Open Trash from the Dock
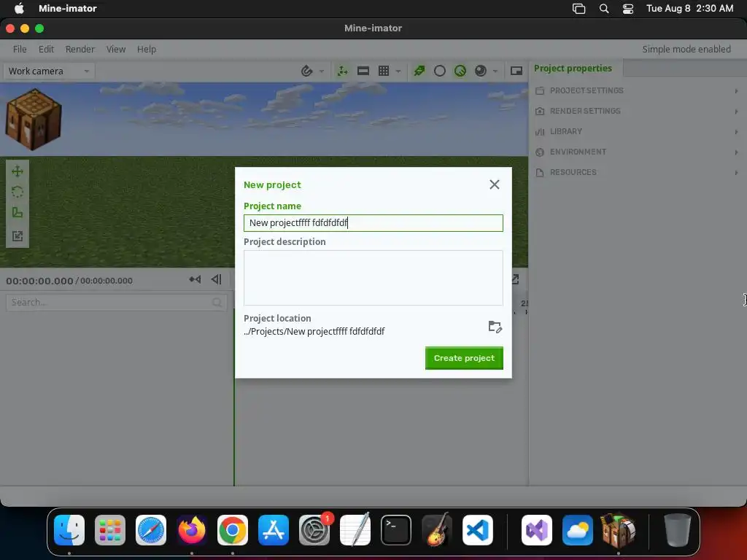 [677, 530]
